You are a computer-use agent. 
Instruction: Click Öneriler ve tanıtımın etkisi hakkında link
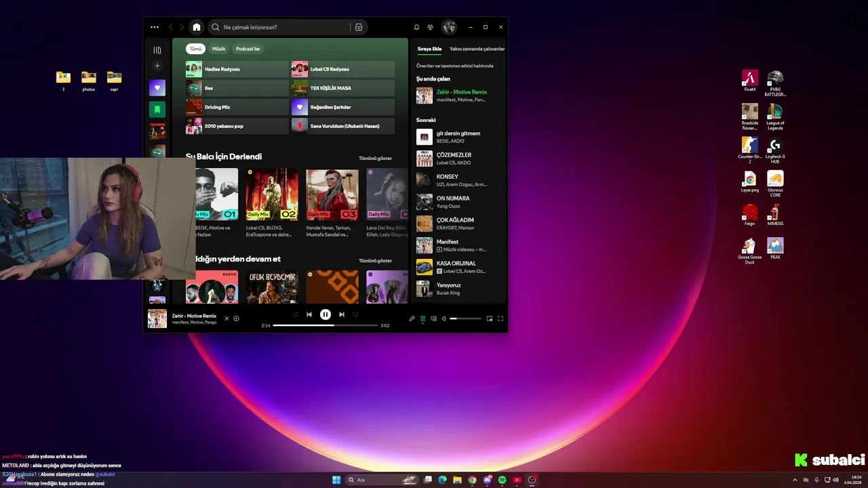click(x=455, y=66)
